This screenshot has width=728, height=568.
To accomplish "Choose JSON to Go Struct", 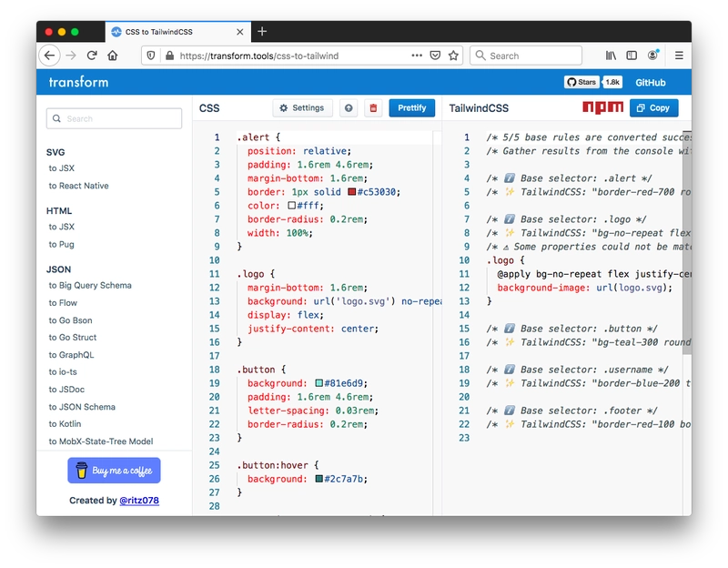I will click(x=73, y=337).
